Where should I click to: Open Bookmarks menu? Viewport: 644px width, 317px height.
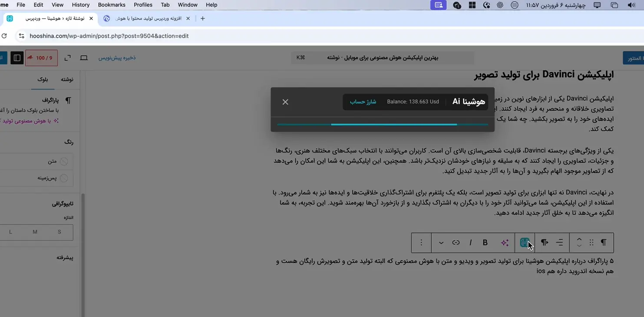[112, 5]
